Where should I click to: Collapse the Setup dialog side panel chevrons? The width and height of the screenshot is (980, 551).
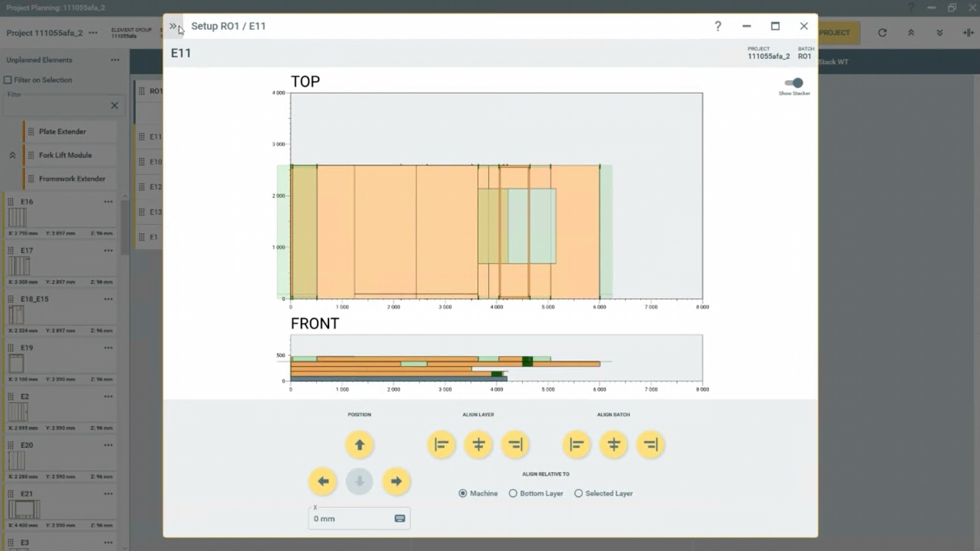pyautogui.click(x=173, y=26)
